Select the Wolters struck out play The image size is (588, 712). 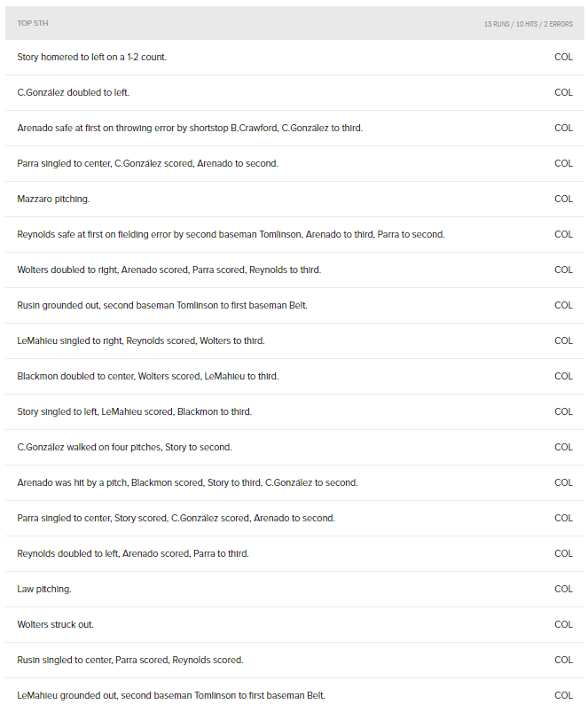[x=55, y=624]
